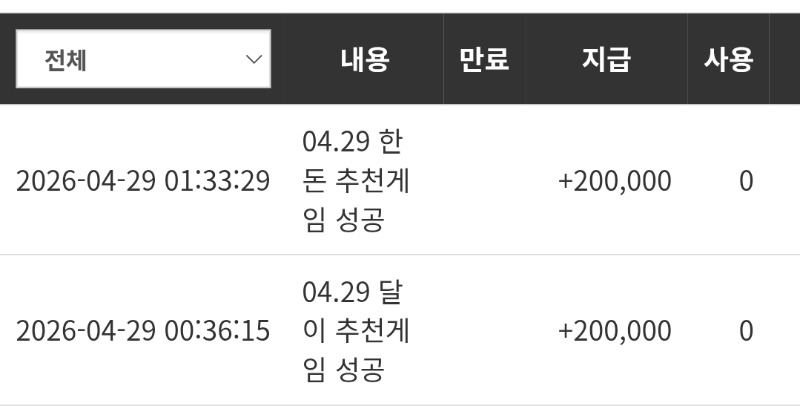Open the 전체 filter dropdown
Image resolution: width=800 pixels, height=406 pixels.
click(143, 59)
